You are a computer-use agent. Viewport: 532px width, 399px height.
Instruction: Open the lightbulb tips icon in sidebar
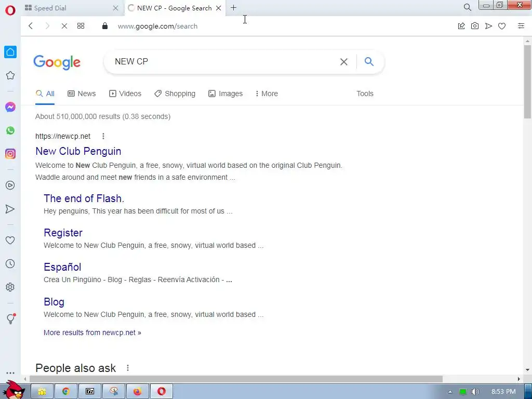[11, 318]
